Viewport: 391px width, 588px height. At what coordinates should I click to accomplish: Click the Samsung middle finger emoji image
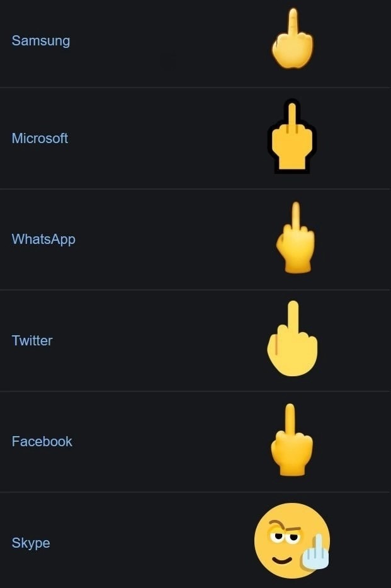click(292, 38)
